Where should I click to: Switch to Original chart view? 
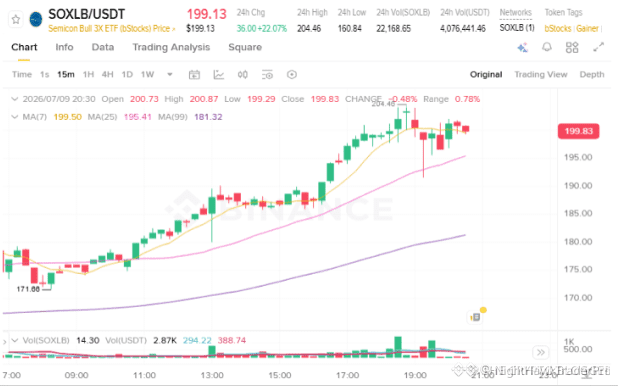click(x=486, y=75)
